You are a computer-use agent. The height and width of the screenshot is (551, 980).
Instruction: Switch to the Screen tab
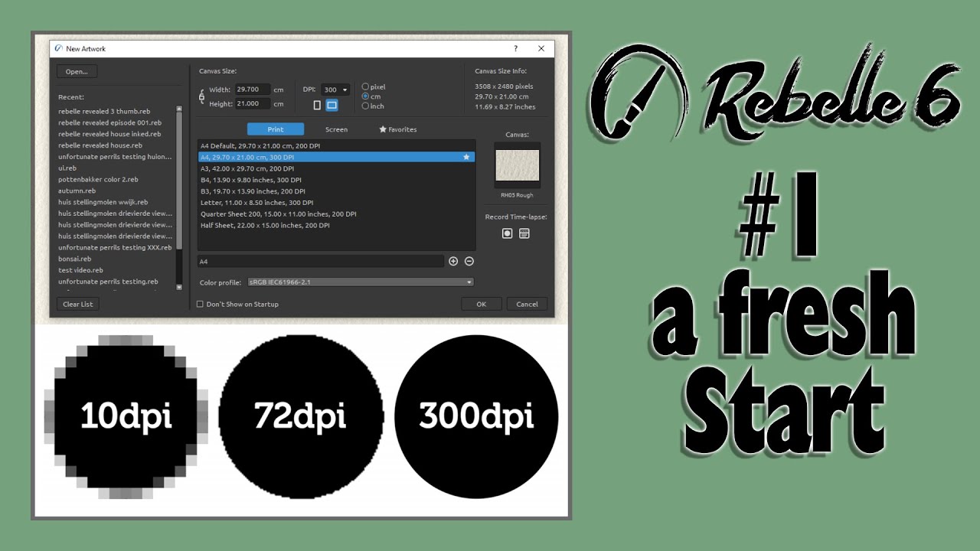[336, 129]
